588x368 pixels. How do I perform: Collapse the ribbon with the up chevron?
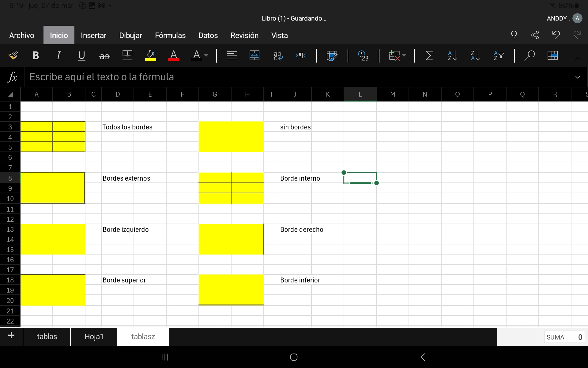click(577, 58)
